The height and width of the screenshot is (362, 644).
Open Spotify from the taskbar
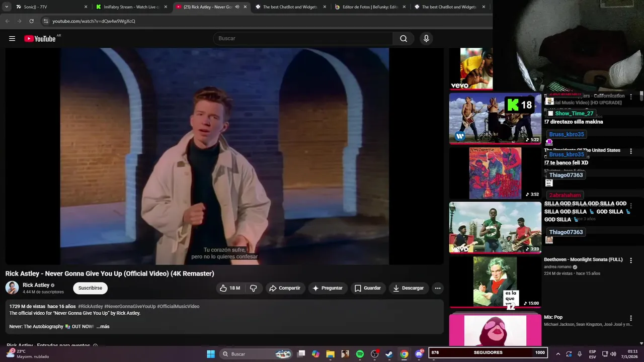360,354
